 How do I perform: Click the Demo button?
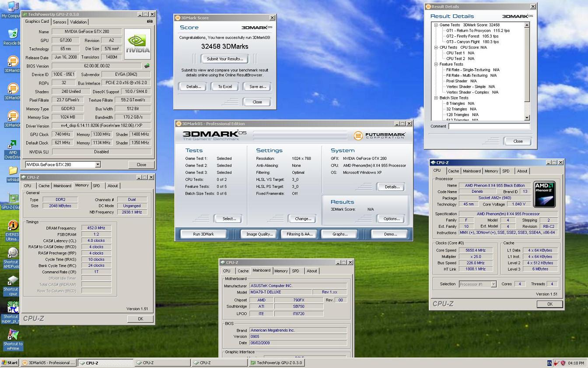(x=390, y=234)
